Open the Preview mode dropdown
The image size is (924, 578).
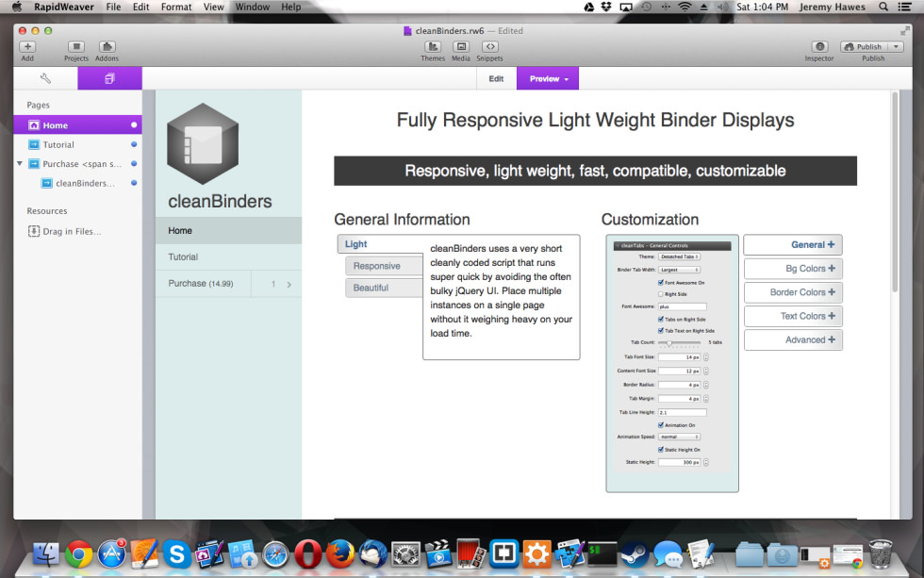pos(548,78)
